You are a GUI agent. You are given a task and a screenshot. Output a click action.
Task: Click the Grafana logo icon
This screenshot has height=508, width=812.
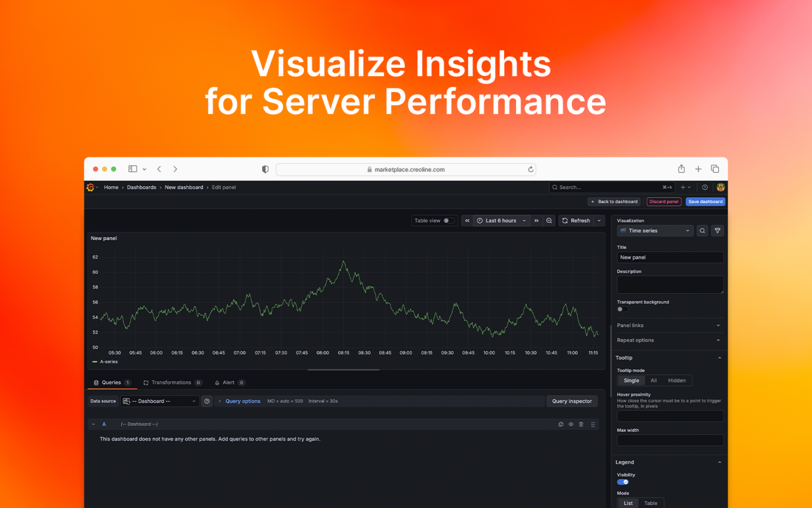91,187
